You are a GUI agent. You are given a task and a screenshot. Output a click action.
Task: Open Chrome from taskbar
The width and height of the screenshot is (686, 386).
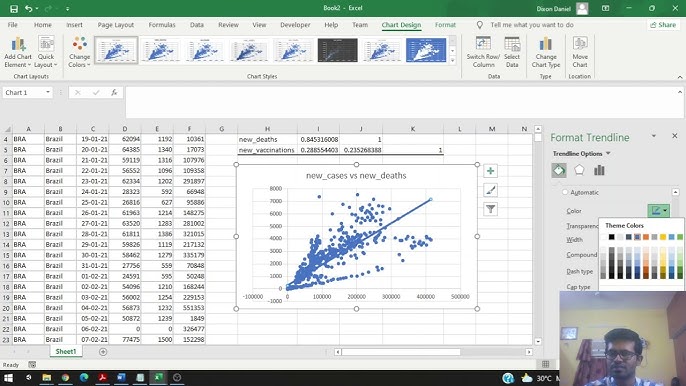coord(65,377)
